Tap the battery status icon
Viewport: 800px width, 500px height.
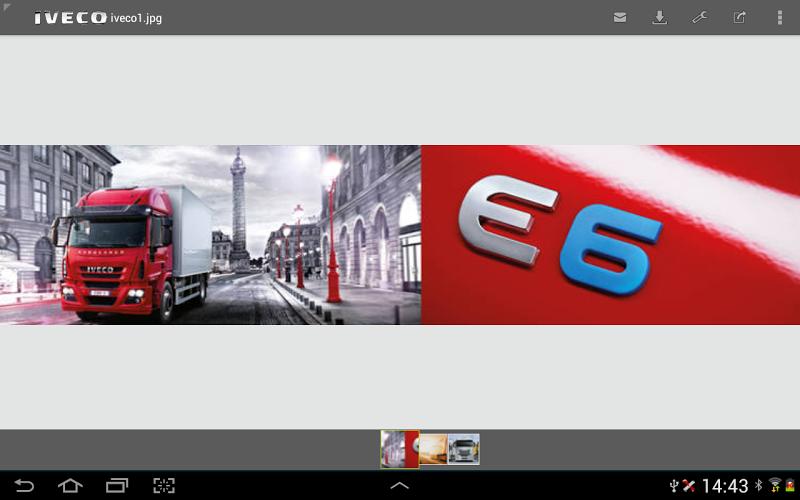pyautogui.click(x=790, y=485)
